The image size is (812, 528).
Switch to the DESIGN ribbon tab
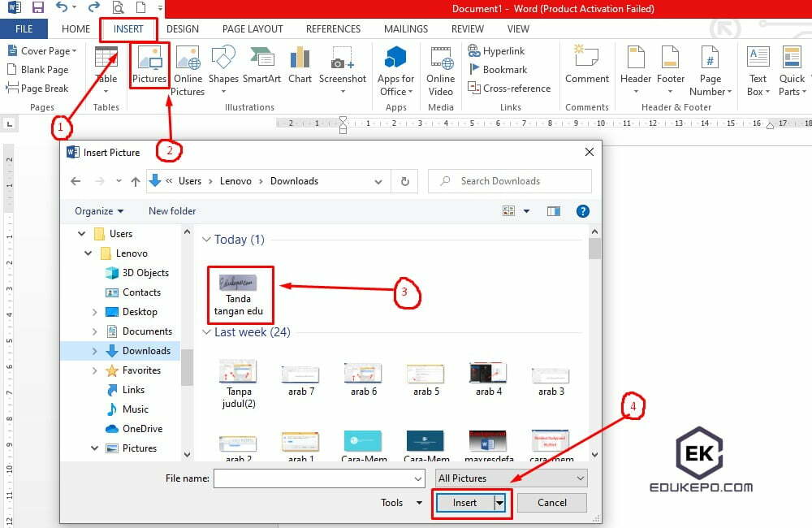click(182, 28)
